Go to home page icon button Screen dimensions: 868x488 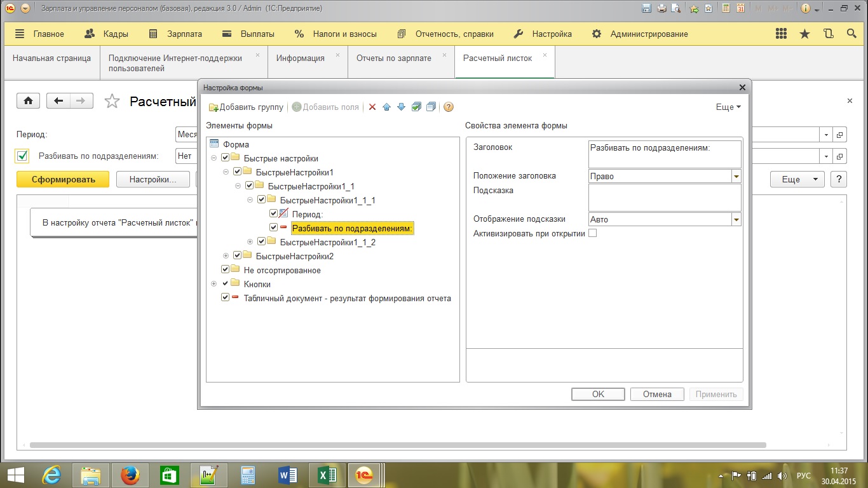(x=29, y=100)
